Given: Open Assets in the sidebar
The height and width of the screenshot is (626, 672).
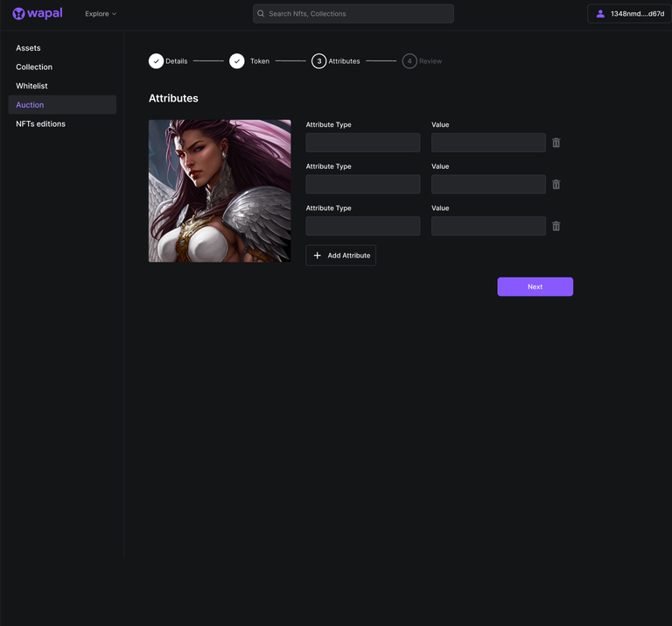Looking at the screenshot, I should (x=28, y=48).
